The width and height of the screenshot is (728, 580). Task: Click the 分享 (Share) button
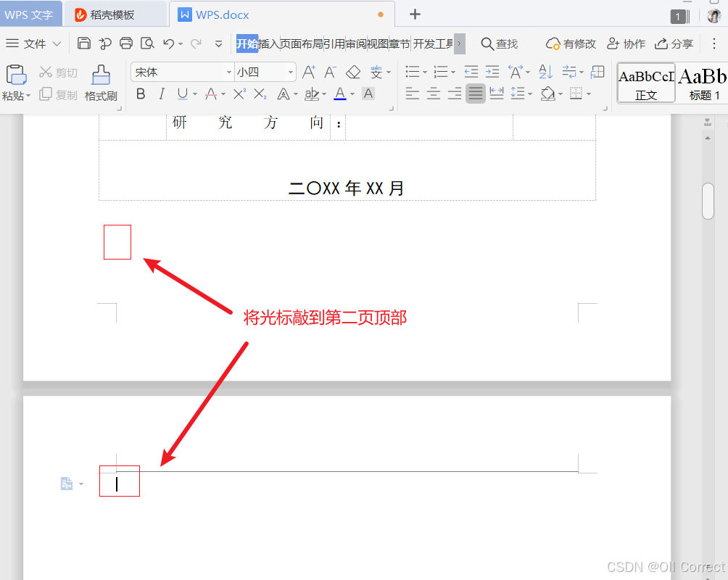pos(674,43)
